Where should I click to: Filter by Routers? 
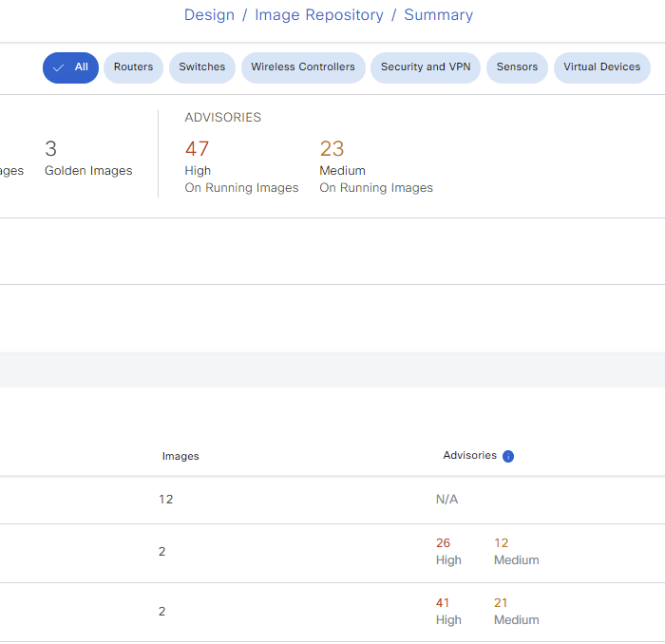click(133, 67)
